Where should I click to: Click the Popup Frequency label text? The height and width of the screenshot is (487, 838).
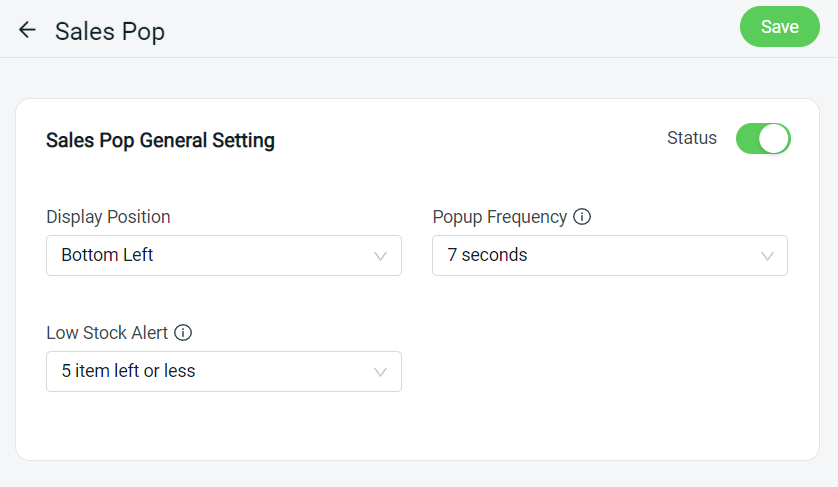[500, 217]
